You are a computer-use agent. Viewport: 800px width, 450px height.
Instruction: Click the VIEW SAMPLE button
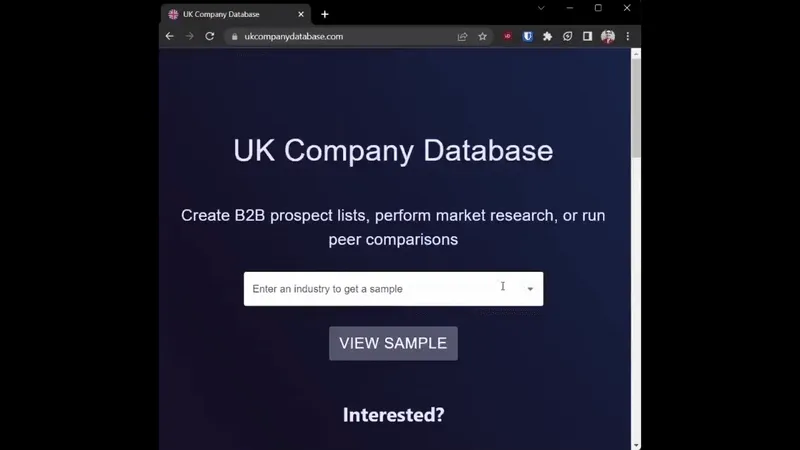[393, 343]
